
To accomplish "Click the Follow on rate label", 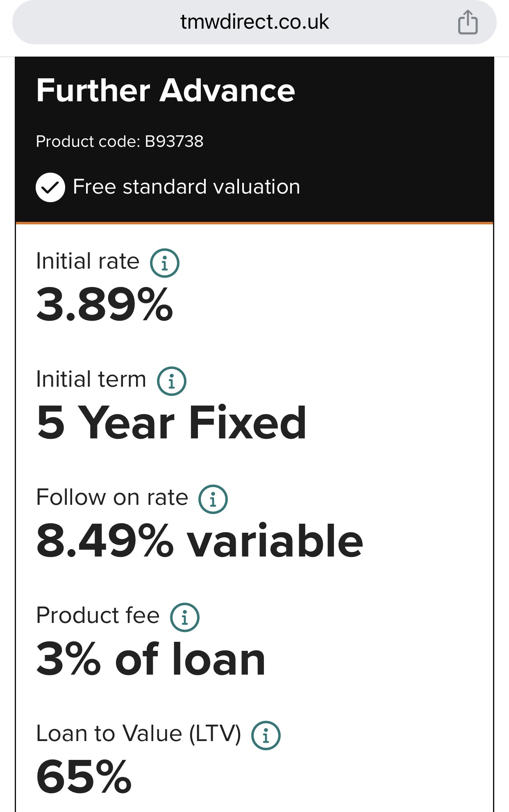I will [x=112, y=497].
